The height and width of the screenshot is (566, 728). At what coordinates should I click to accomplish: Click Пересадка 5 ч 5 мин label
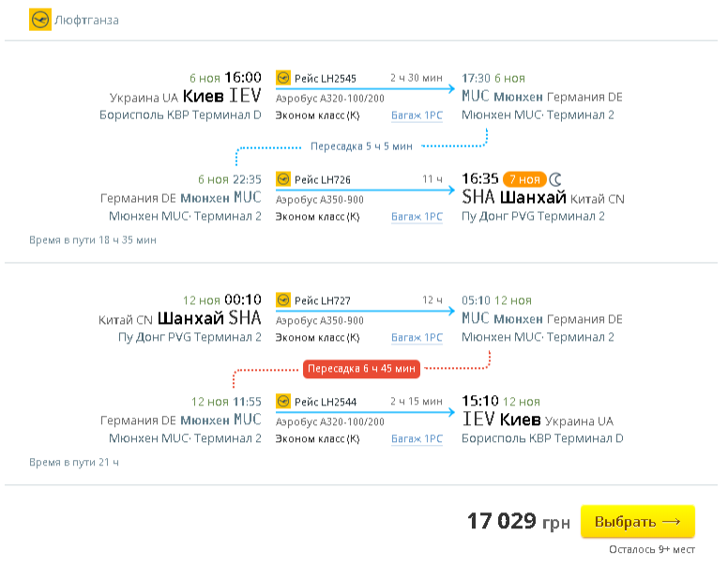click(x=361, y=146)
